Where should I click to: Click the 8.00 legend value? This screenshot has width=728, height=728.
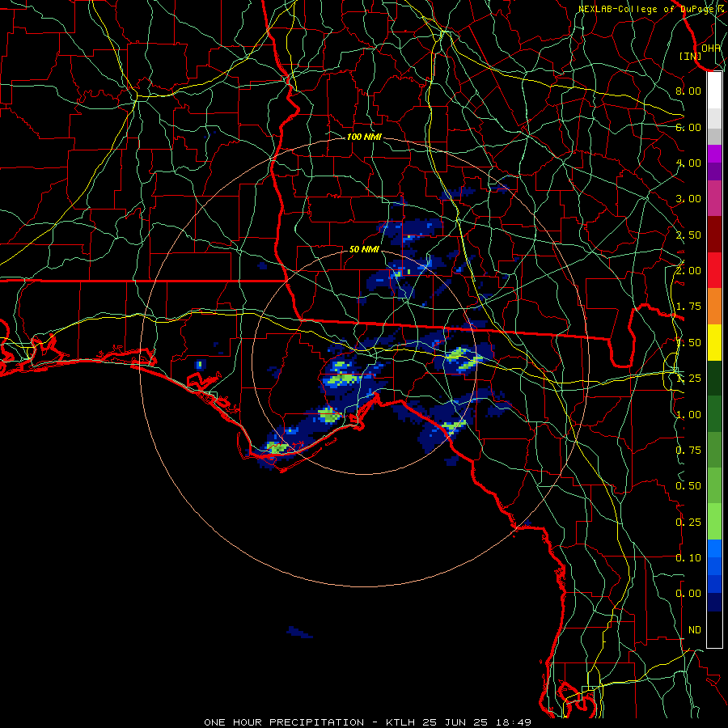coord(688,91)
